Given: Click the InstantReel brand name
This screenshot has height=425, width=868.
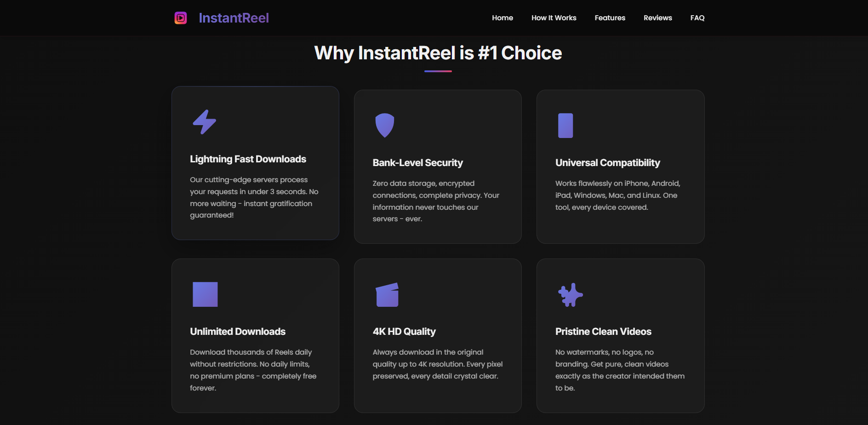Looking at the screenshot, I should [x=234, y=18].
